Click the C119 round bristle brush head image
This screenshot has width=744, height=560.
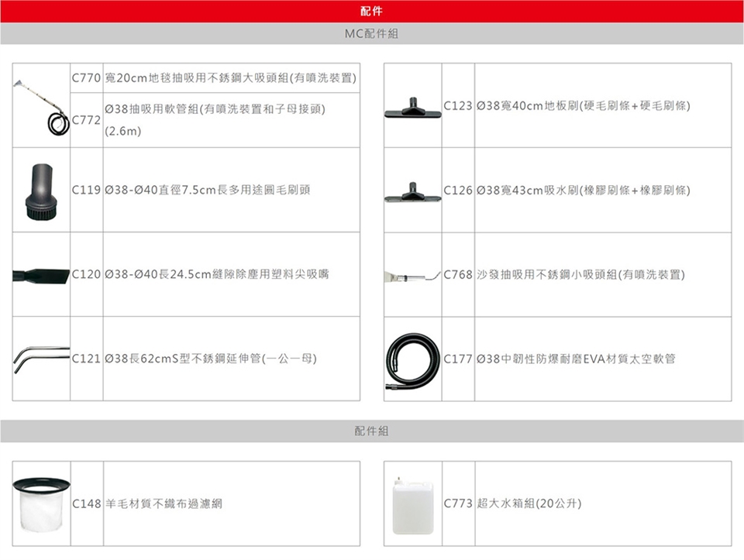click(x=41, y=190)
